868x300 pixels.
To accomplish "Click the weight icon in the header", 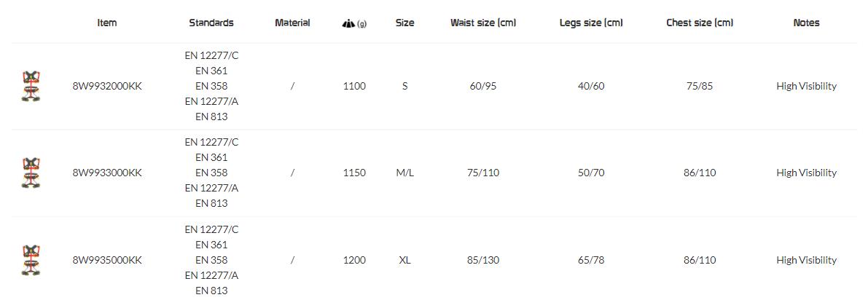I will coord(348,23).
